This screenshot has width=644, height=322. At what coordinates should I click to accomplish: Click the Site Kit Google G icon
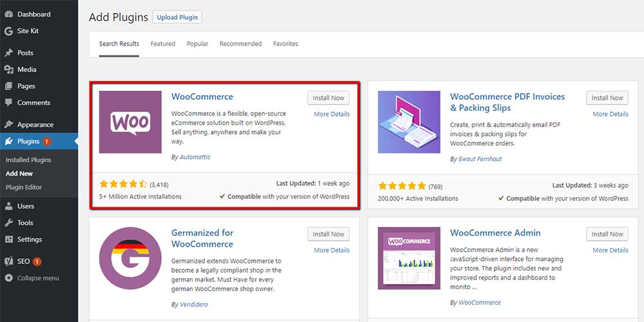pyautogui.click(x=8, y=31)
